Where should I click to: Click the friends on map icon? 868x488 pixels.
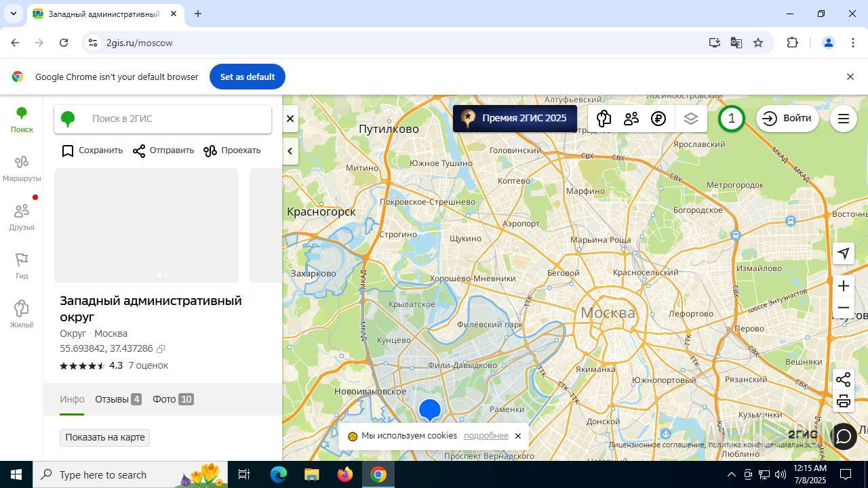click(631, 119)
